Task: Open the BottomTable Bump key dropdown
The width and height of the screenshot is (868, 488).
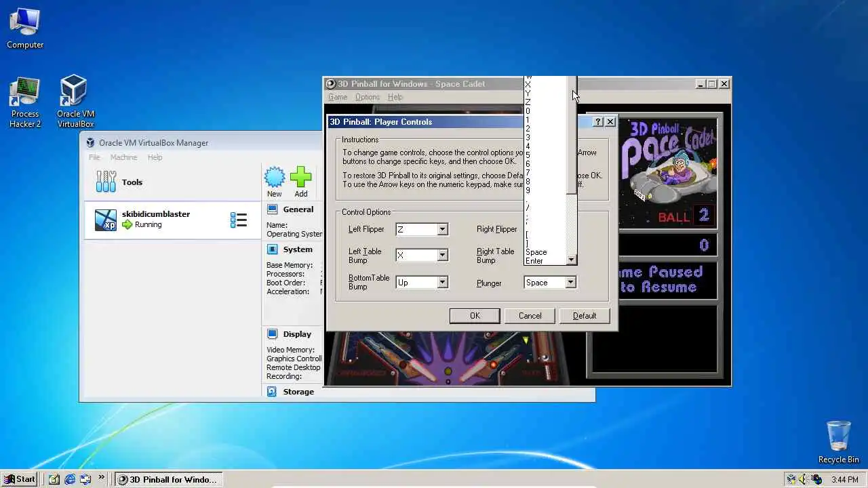Action: click(442, 283)
